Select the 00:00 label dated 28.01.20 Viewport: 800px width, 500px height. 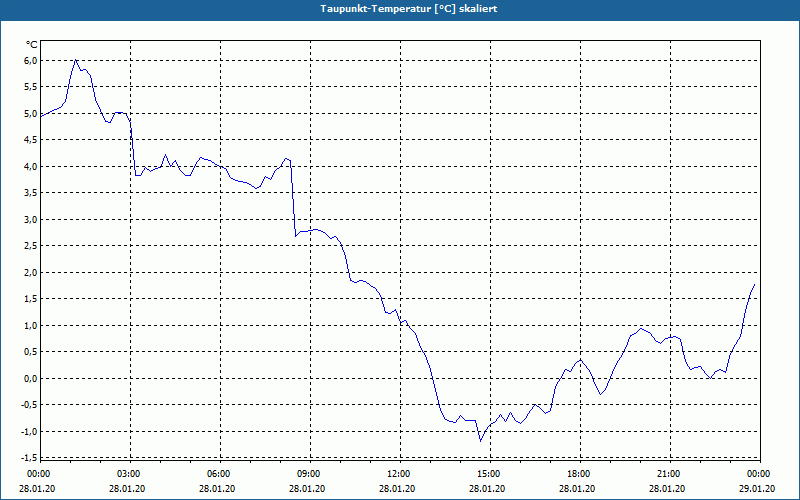(x=38, y=474)
